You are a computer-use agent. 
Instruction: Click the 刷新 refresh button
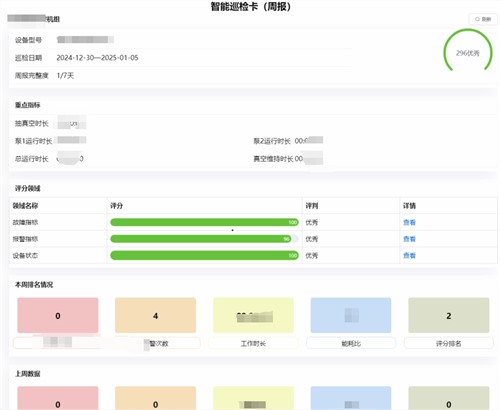[x=483, y=19]
